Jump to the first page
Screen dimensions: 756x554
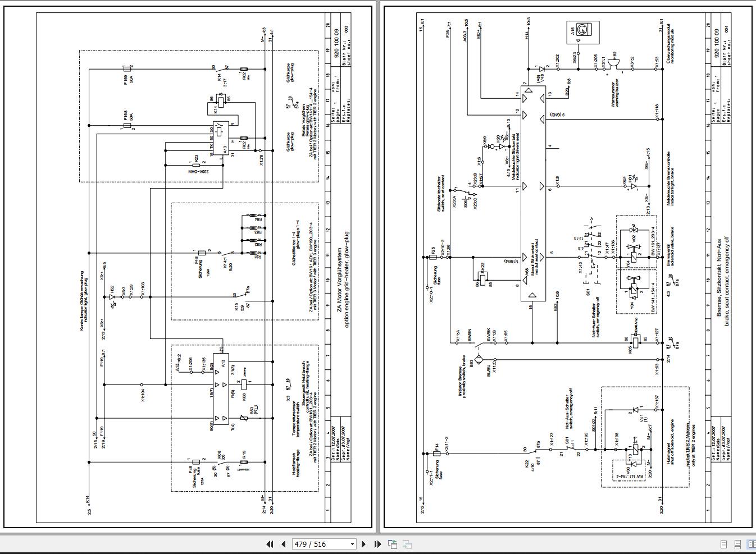click(x=270, y=544)
